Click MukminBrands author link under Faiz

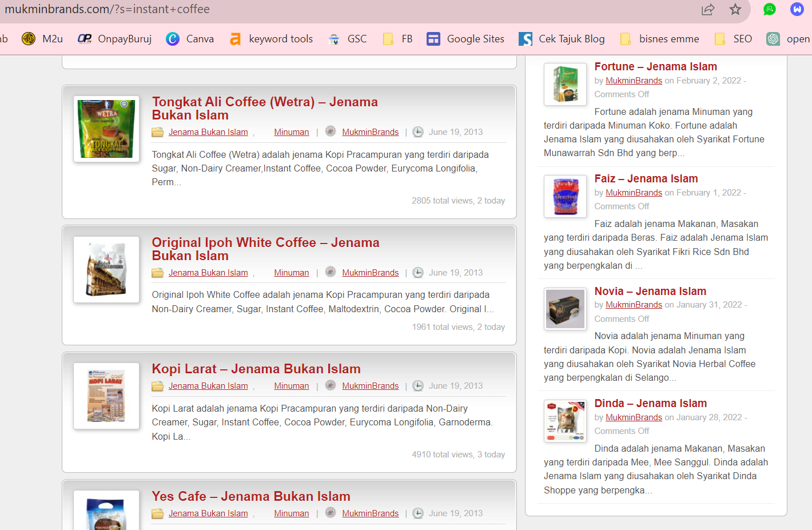coord(634,193)
